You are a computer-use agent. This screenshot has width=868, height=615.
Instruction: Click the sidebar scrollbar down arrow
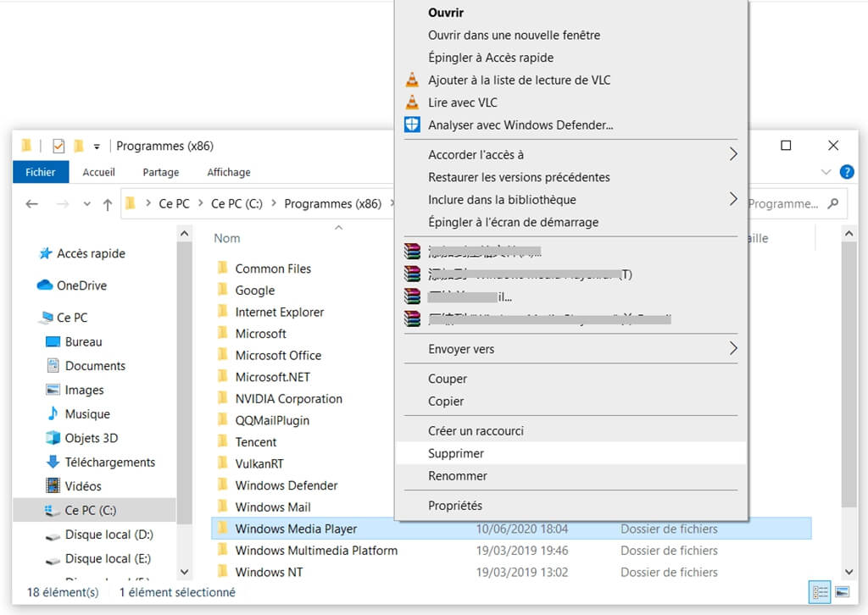coord(184,572)
